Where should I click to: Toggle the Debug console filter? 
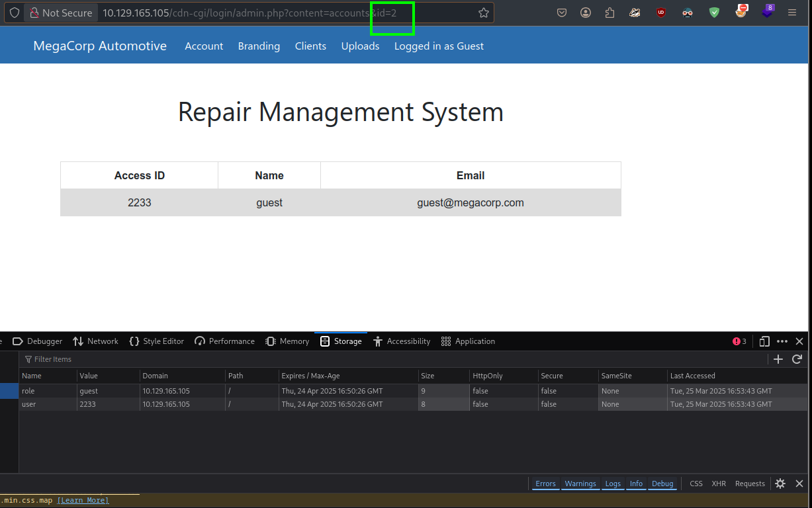(662, 484)
